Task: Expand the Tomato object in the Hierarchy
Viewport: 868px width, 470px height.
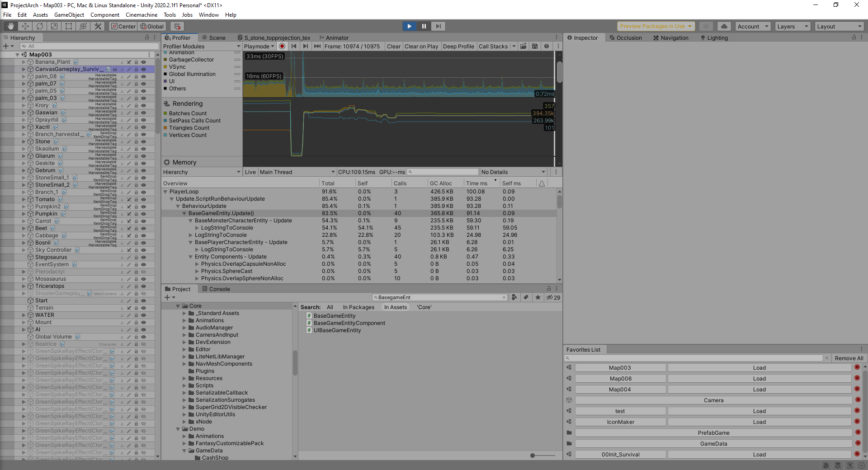Action: 23,199
